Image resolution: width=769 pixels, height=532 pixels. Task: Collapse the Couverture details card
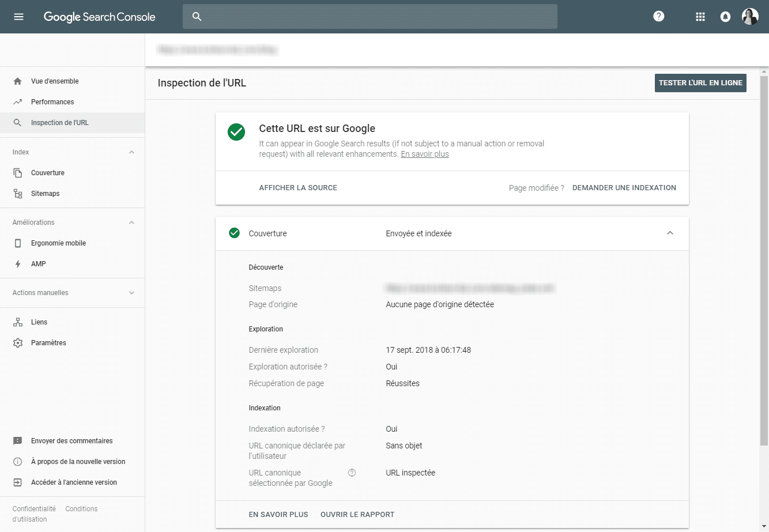point(670,233)
